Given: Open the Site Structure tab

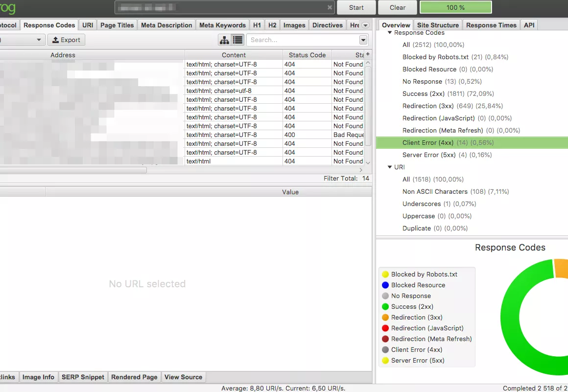Looking at the screenshot, I should coord(438,25).
